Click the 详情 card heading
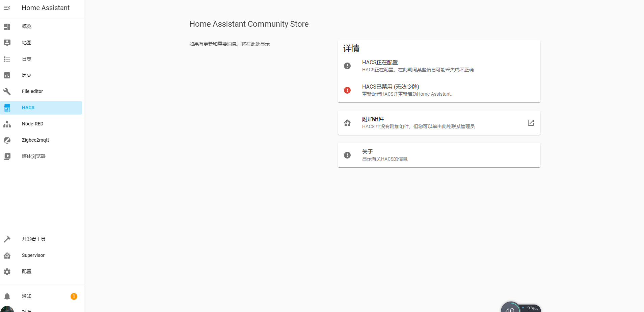Screen dimensions: 644x312 click(x=351, y=48)
